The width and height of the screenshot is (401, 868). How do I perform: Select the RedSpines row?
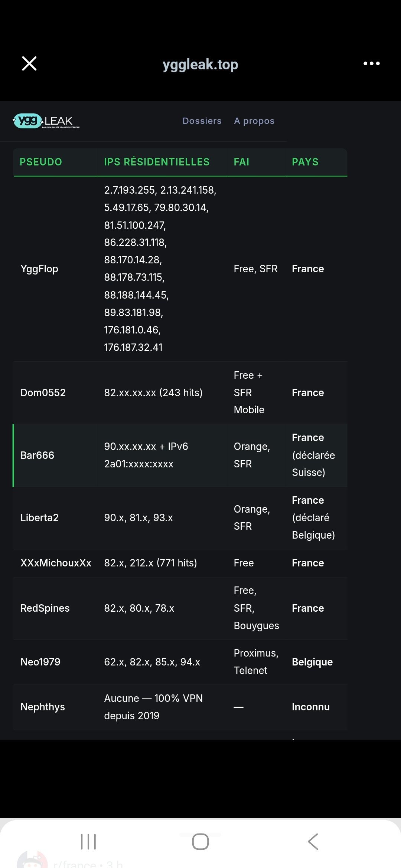(x=45, y=608)
